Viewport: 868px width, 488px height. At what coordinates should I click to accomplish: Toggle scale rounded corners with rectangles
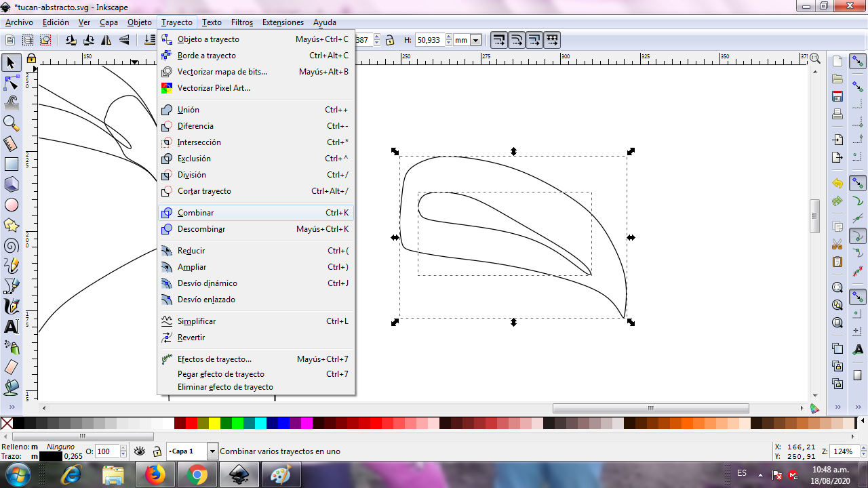click(516, 40)
